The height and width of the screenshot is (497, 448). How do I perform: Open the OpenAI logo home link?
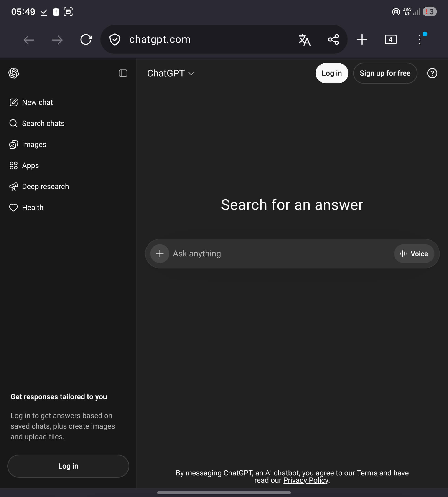[x=13, y=73]
